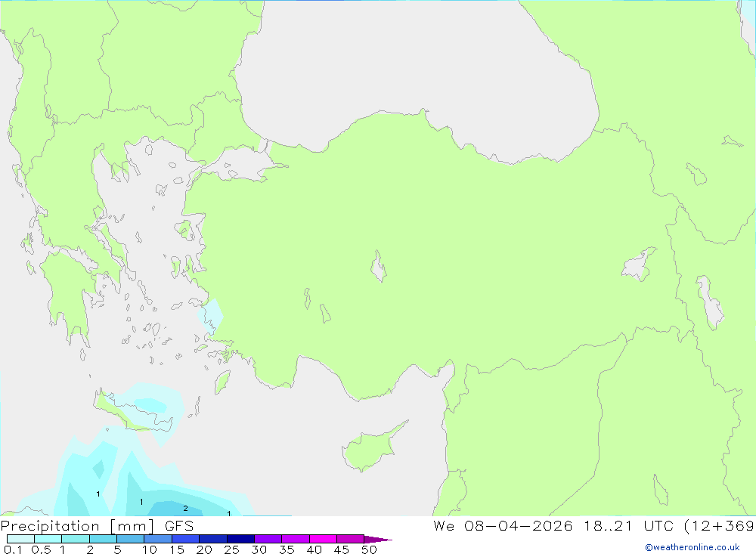Click the '40' legend scale value
This screenshot has width=756, height=554.
(x=314, y=549)
